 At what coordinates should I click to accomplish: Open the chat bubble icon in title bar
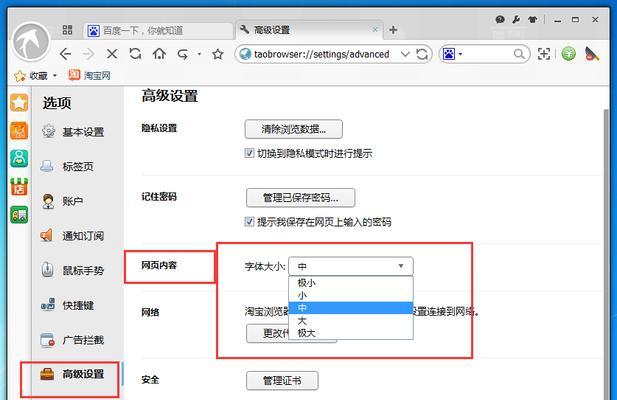[500, 19]
